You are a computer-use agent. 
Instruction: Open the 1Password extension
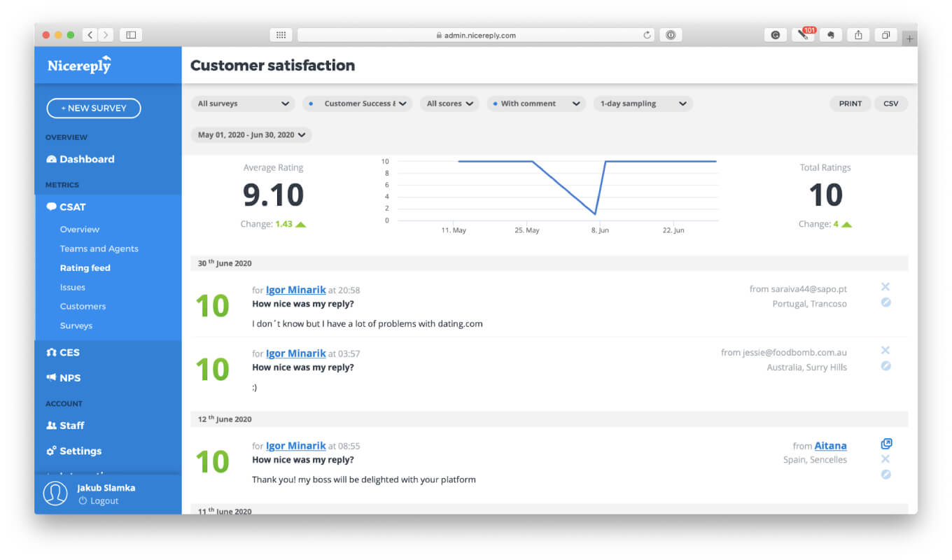(x=671, y=35)
